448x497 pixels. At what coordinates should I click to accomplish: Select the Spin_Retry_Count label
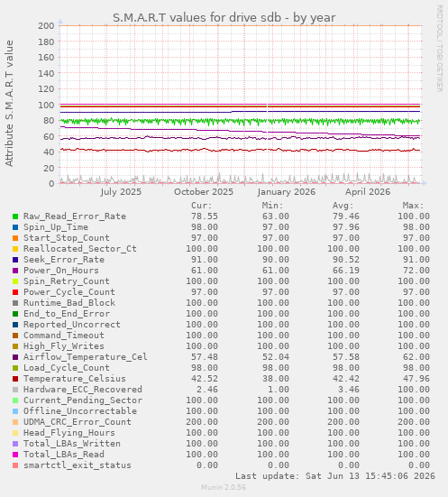67,281
